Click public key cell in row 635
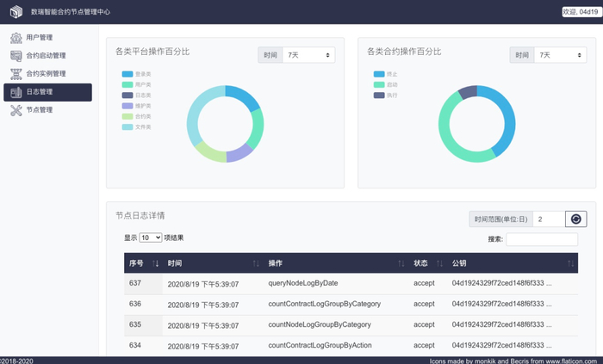The height and width of the screenshot is (364, 603). pos(502,324)
